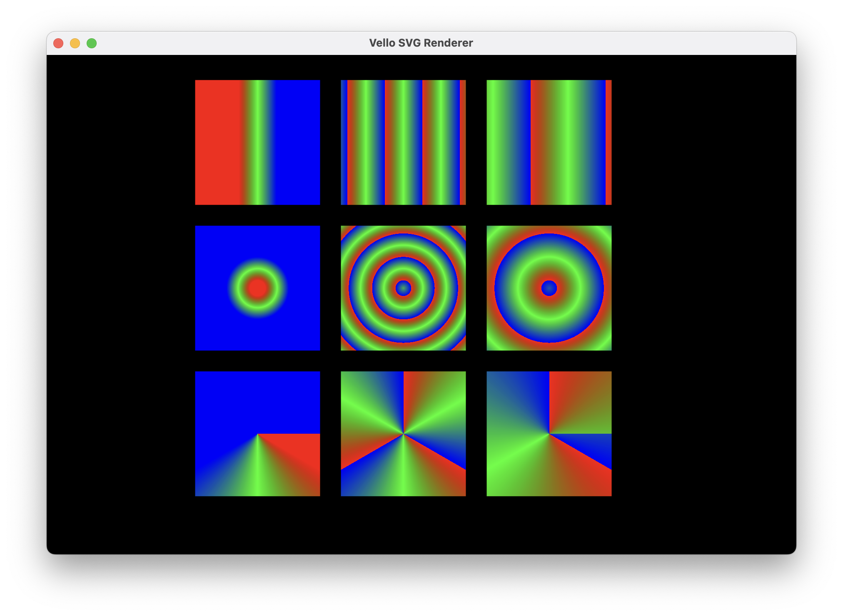Zoom the window with the green button
Viewport: 843px width, 616px height.
point(92,43)
